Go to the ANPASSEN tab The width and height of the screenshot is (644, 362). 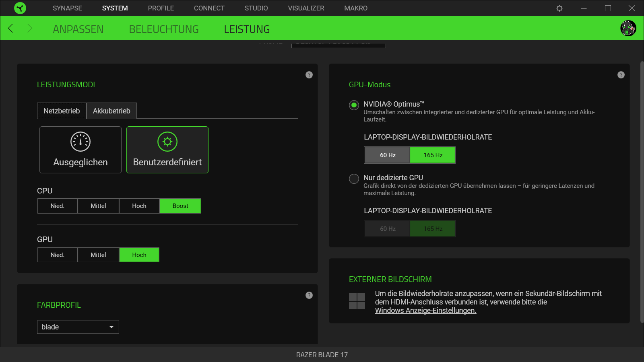click(x=78, y=29)
